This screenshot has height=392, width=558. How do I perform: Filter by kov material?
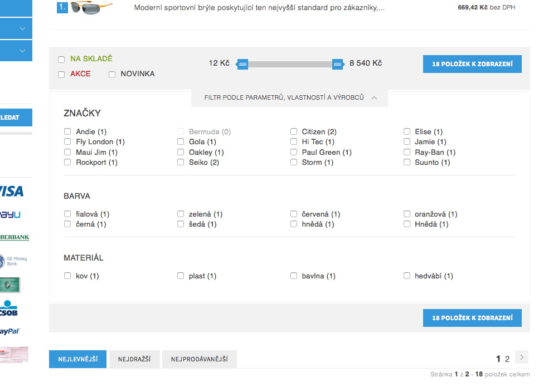click(67, 276)
